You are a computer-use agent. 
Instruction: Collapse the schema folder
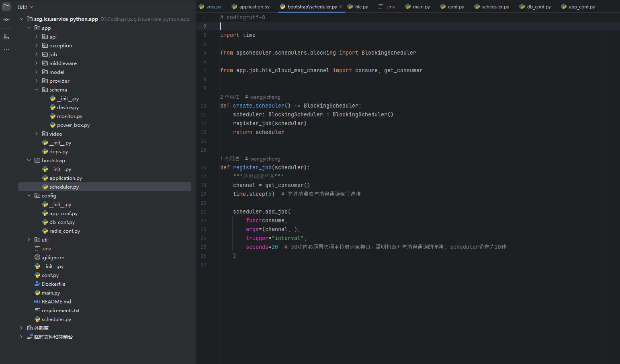click(37, 89)
